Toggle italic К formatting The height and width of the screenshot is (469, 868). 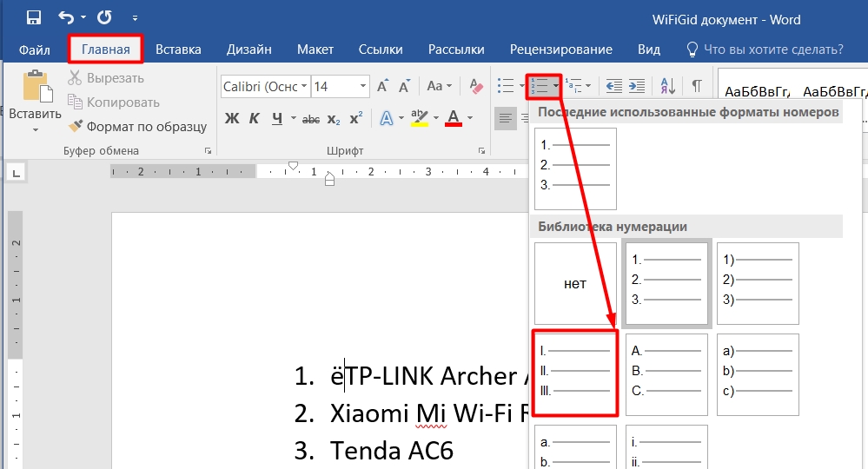[254, 118]
